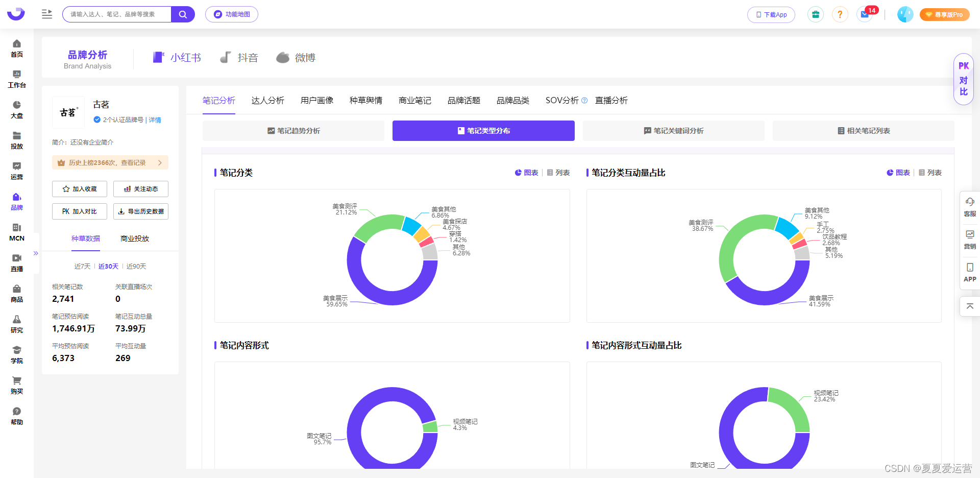Open the 种草舆情 tab
The height and width of the screenshot is (478, 980).
(x=366, y=101)
